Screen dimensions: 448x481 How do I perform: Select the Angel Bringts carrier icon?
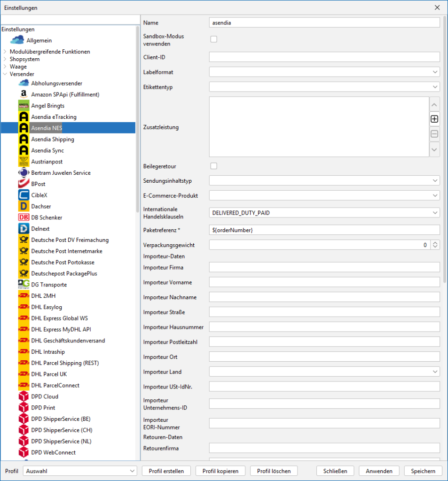24,106
